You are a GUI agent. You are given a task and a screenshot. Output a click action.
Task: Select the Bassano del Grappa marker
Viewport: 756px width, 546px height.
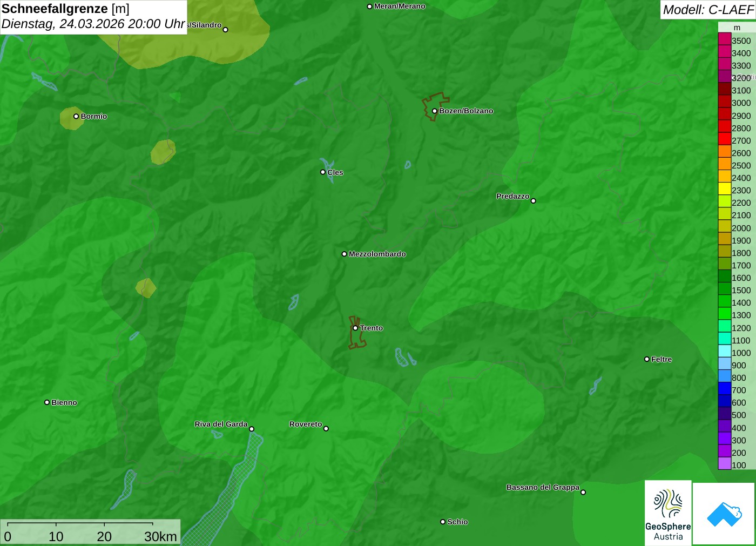(x=583, y=492)
